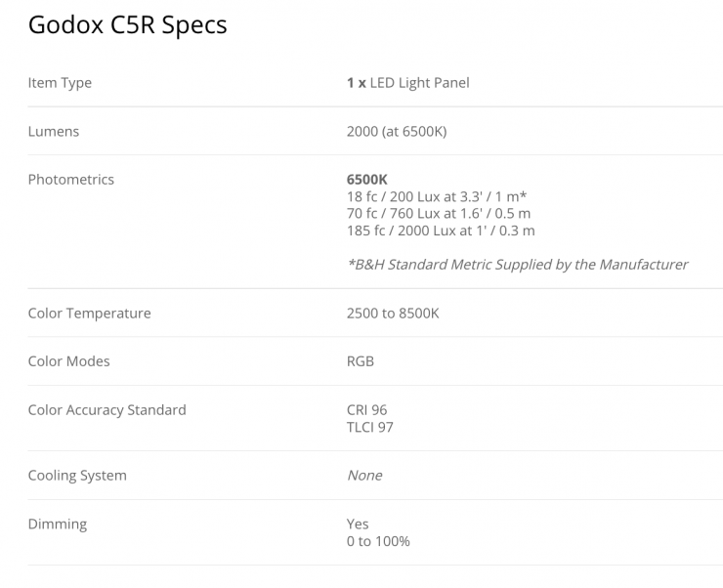Click the "Color Temperature" row label
The image size is (723, 588).
point(89,314)
